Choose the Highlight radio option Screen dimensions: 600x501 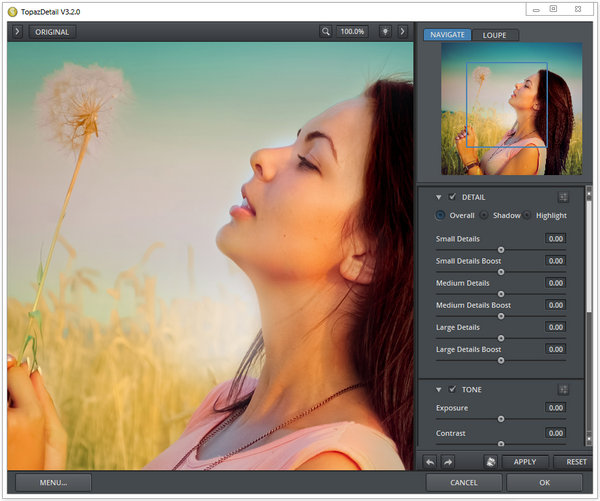pos(528,215)
